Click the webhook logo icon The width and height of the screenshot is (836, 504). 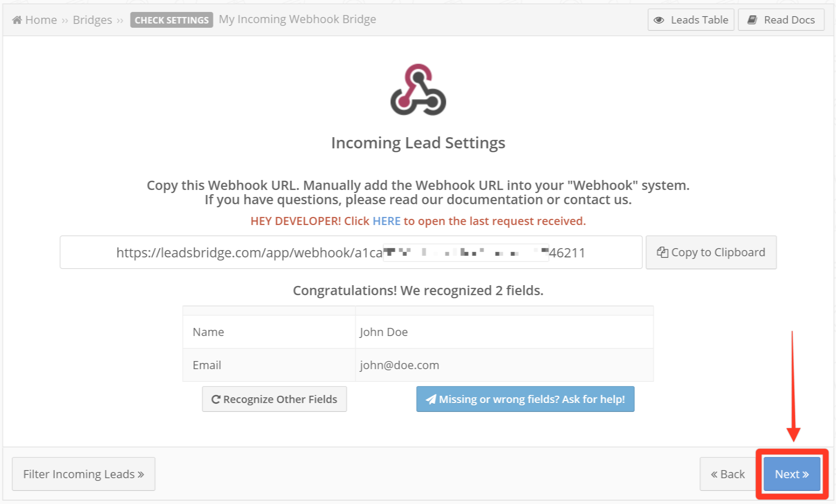coord(418,89)
